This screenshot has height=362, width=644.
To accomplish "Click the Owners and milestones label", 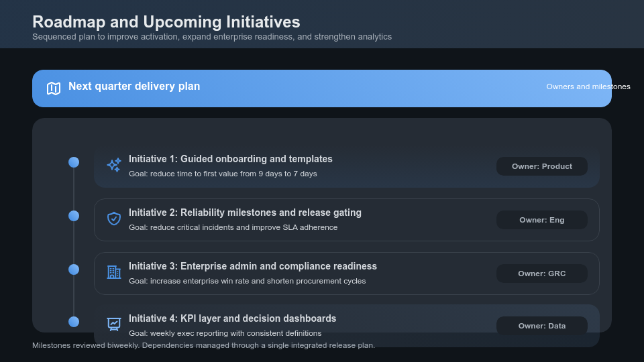I will pos(588,86).
